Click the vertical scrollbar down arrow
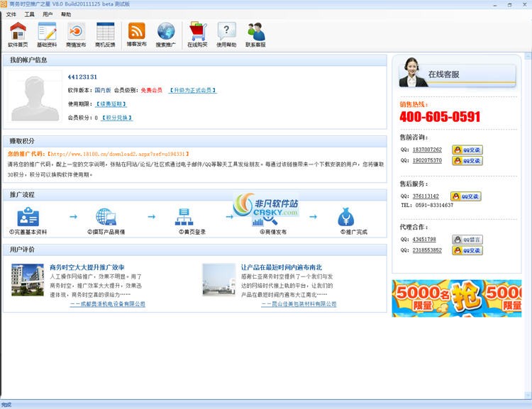The height and width of the screenshot is (409, 532). pos(528,396)
